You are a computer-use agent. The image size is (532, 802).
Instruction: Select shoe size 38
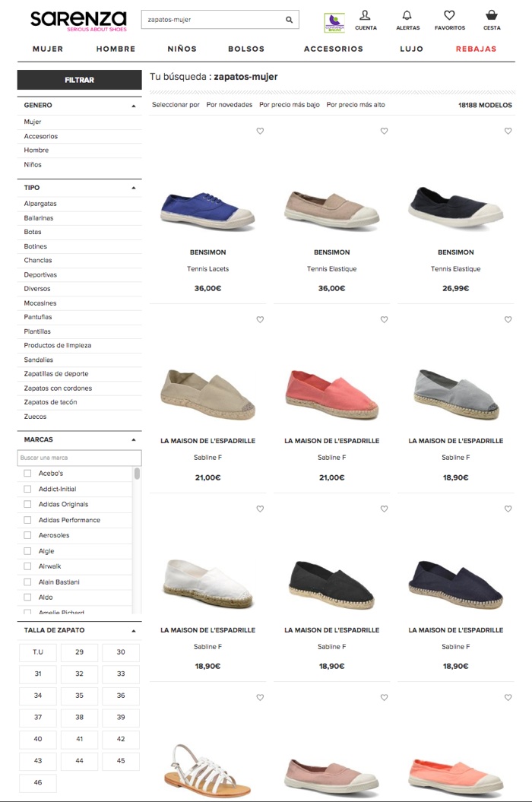[x=79, y=717]
